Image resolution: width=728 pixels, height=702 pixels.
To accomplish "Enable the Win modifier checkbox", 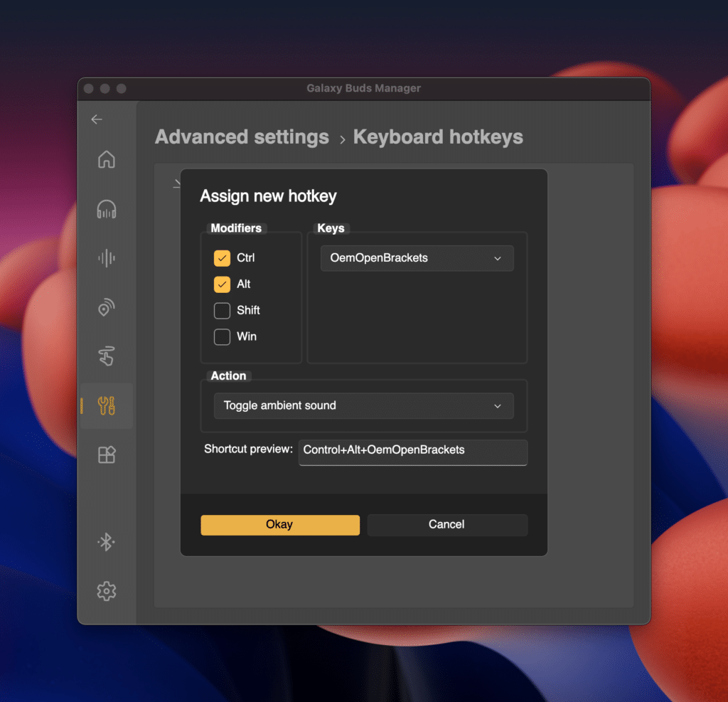I will [x=222, y=337].
